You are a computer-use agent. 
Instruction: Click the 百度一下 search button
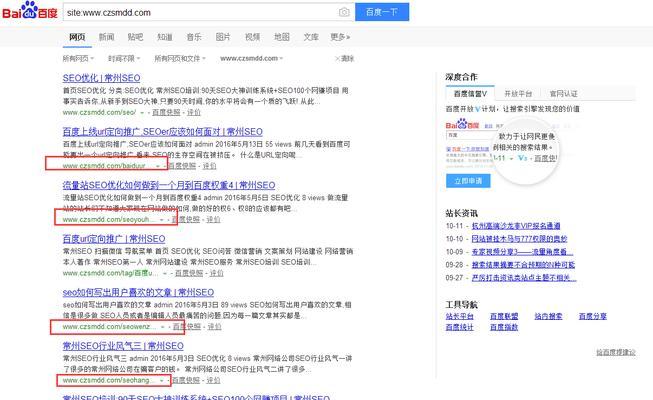(382, 12)
